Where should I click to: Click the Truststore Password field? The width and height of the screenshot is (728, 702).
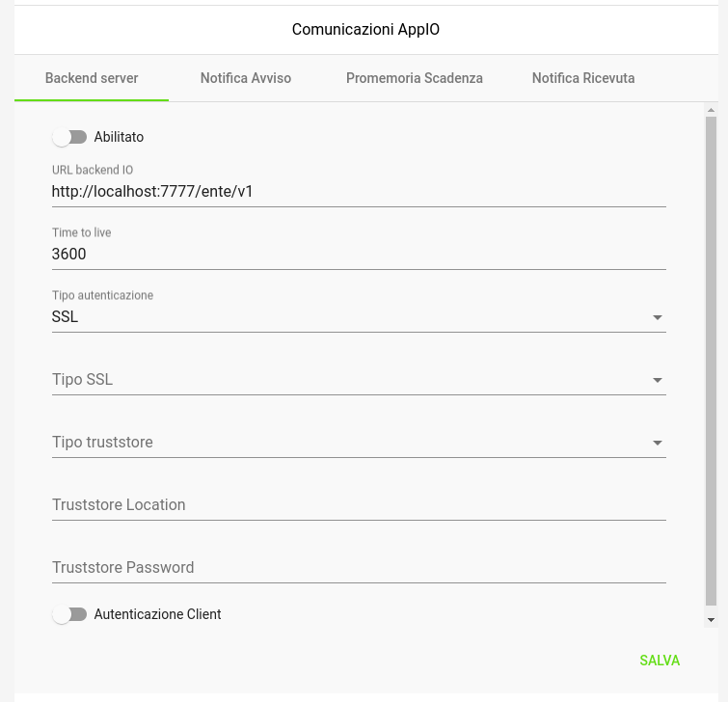pyautogui.click(x=359, y=568)
